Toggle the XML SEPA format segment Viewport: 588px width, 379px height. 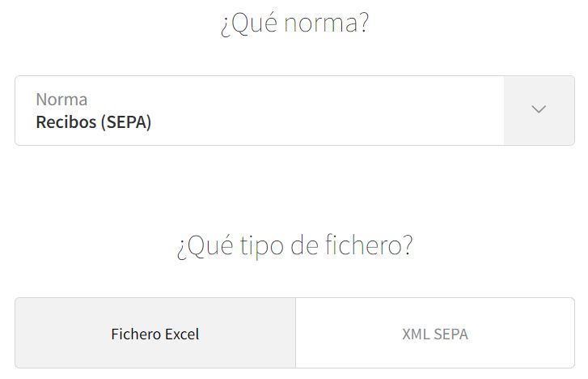[435, 333]
